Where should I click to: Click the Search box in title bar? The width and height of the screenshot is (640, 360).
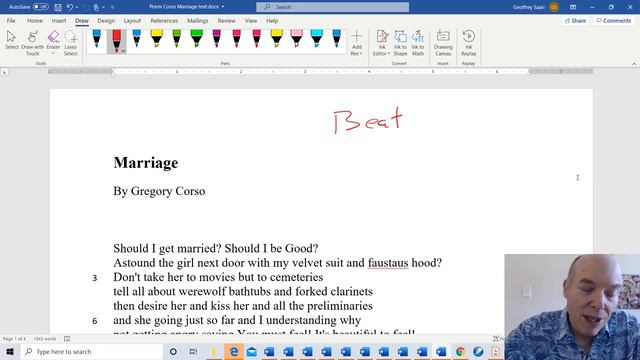pos(332,7)
